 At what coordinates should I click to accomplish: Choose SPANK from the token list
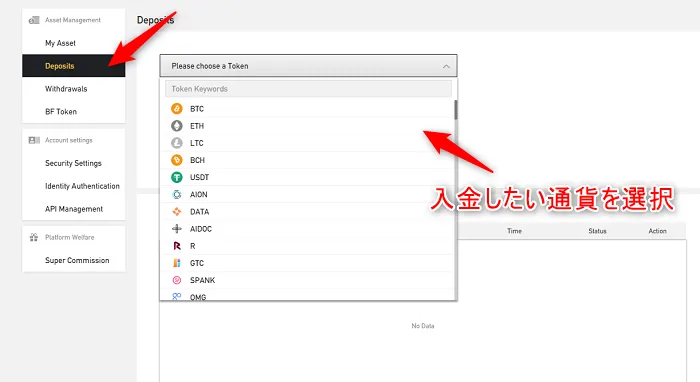tap(308, 280)
